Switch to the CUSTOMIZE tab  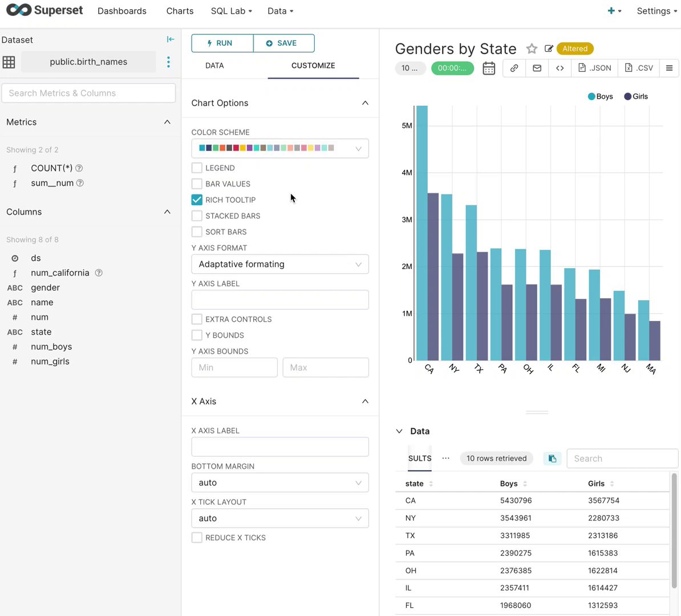tap(313, 66)
